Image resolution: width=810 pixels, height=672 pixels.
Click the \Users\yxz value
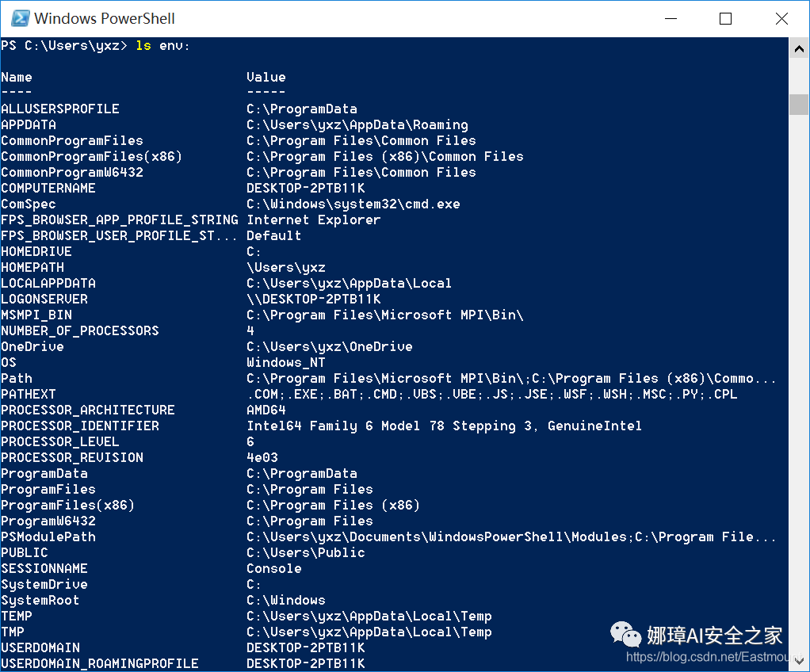(x=286, y=268)
